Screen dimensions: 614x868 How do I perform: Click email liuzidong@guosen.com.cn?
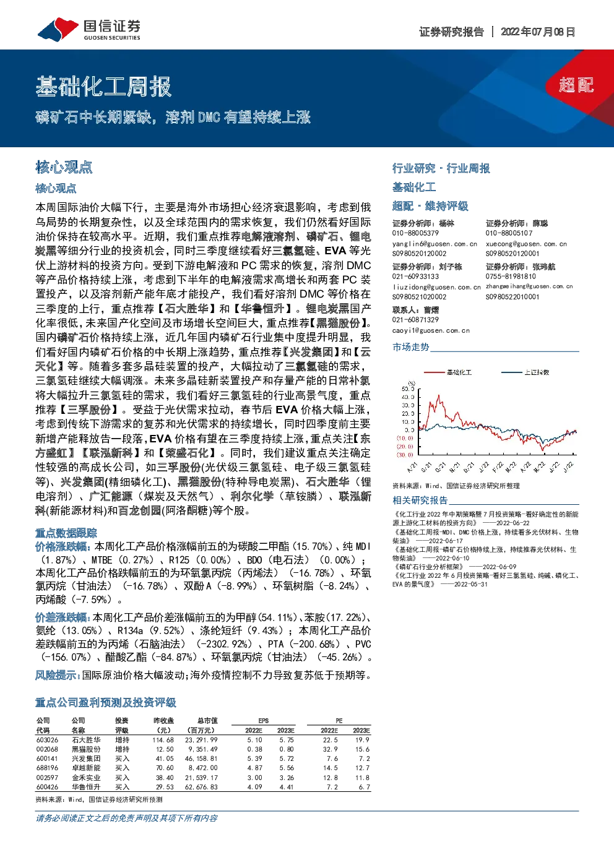[x=436, y=287]
